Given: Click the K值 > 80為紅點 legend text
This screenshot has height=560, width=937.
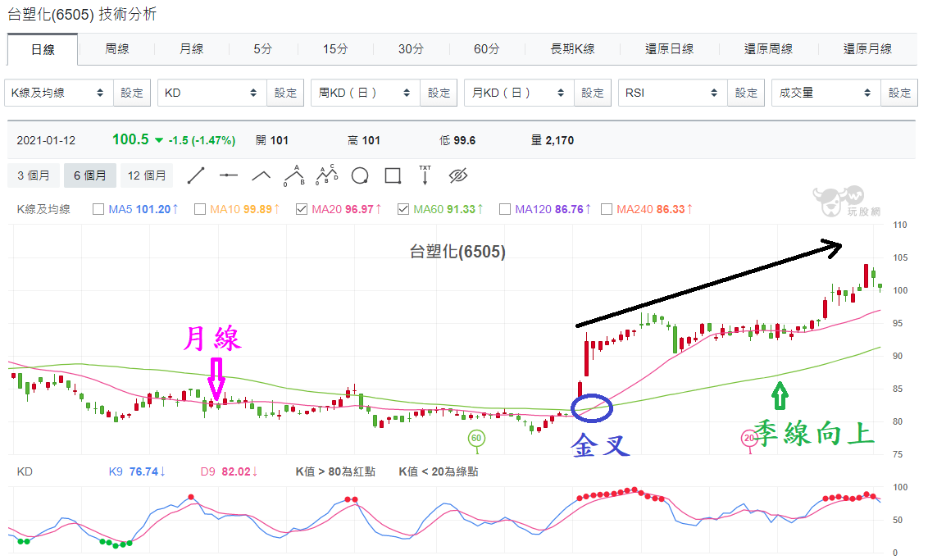Looking at the screenshot, I should [x=335, y=471].
